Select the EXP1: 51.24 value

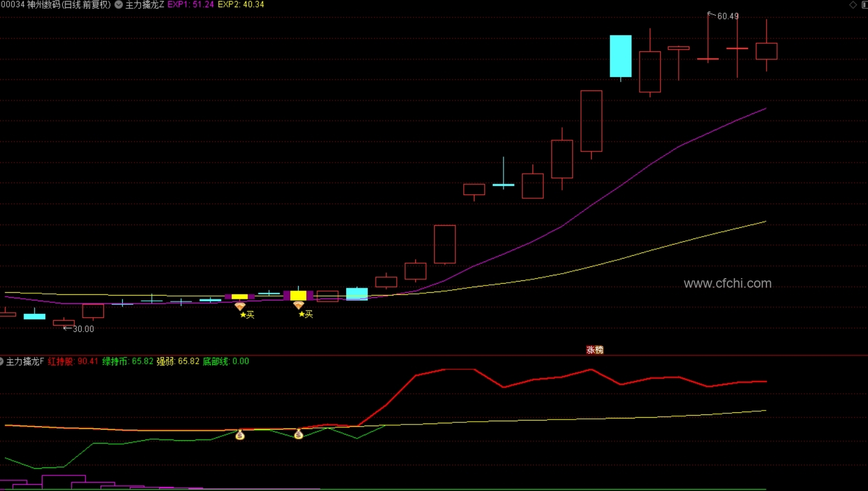(x=191, y=4)
